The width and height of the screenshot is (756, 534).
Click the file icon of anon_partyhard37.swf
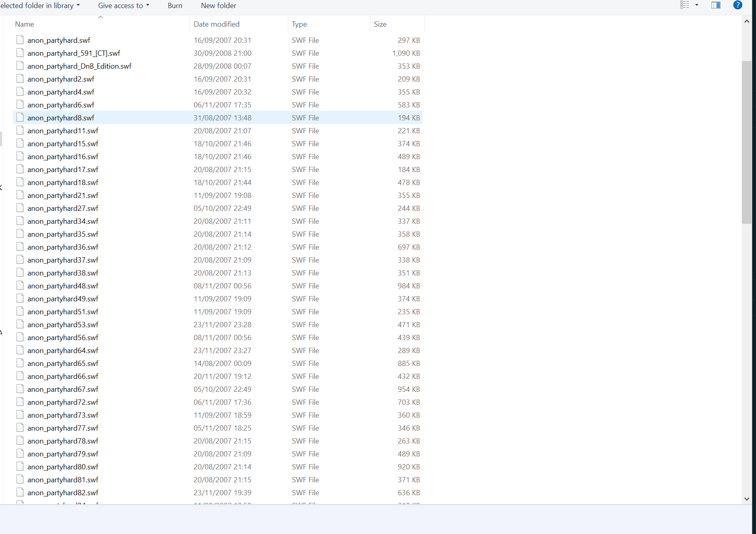click(x=20, y=259)
